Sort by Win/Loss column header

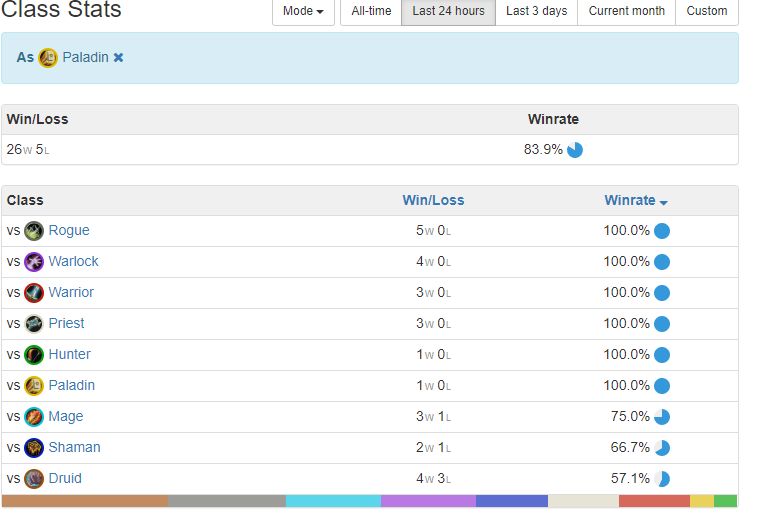(x=433, y=200)
